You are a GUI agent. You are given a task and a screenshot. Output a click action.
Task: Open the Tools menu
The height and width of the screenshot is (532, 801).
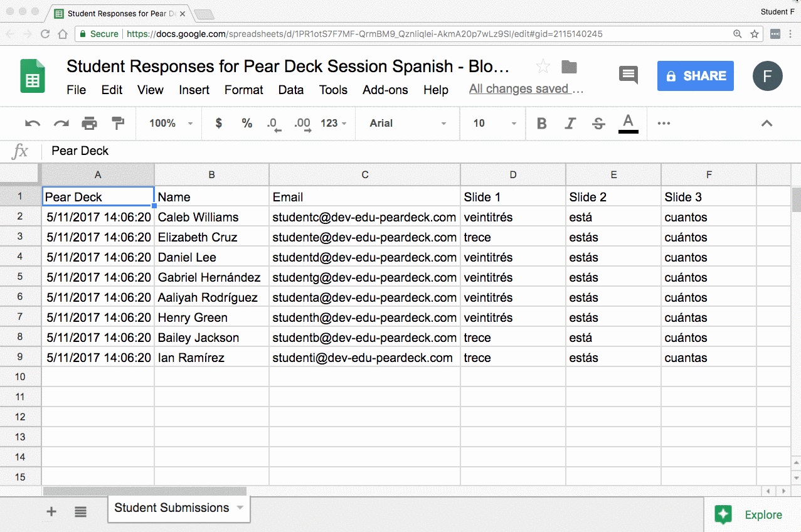tap(333, 90)
